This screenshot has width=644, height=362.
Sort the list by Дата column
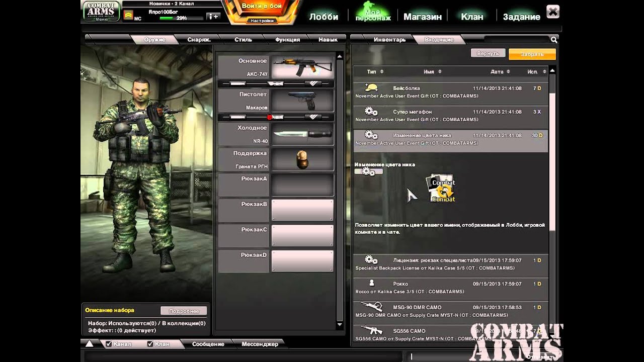(500, 72)
